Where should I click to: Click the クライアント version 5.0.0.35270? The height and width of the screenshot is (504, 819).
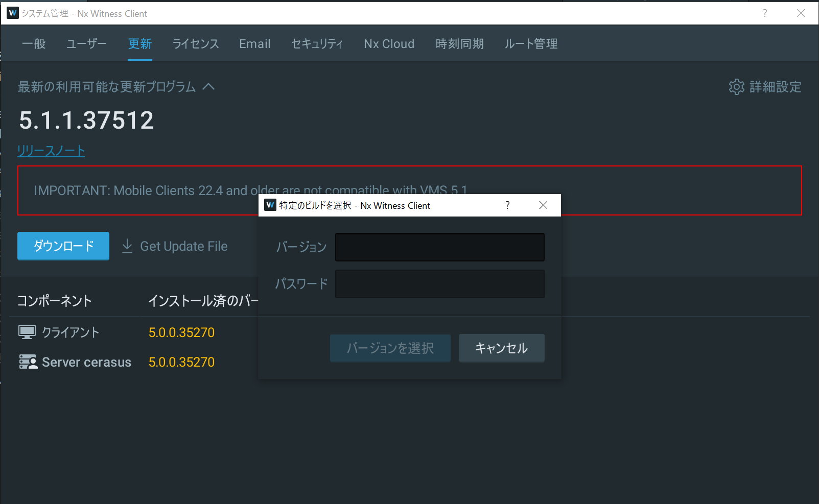tap(181, 332)
